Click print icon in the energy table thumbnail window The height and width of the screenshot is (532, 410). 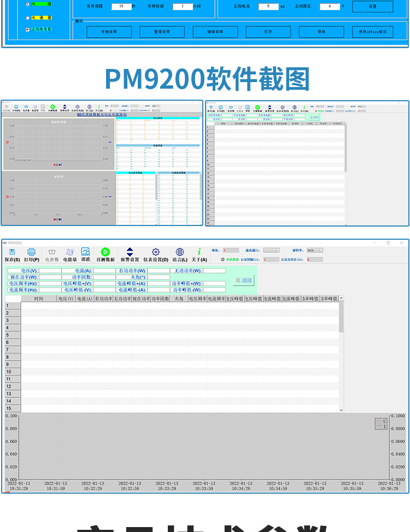point(221,108)
